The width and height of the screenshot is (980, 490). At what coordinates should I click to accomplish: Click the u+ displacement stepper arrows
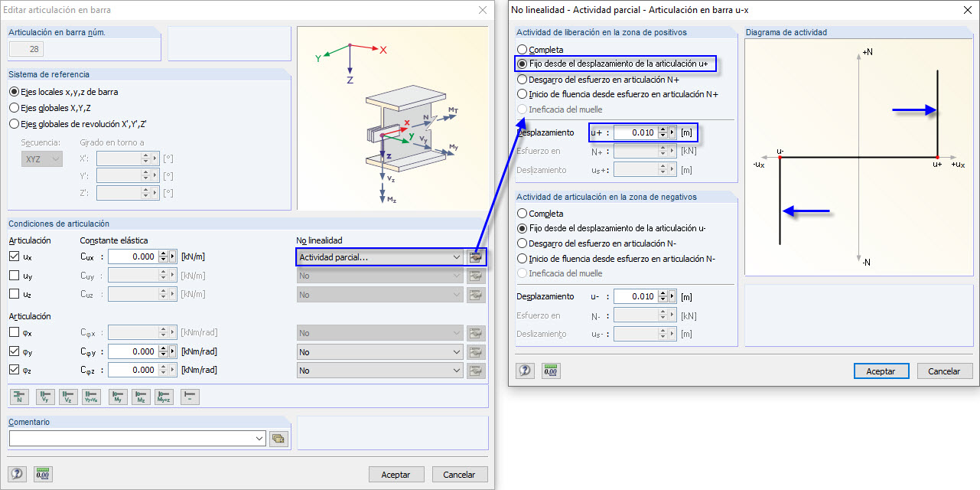pos(663,132)
